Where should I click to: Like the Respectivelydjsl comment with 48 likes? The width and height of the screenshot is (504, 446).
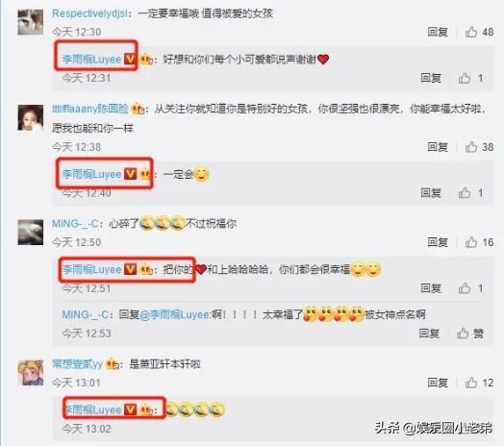(471, 32)
